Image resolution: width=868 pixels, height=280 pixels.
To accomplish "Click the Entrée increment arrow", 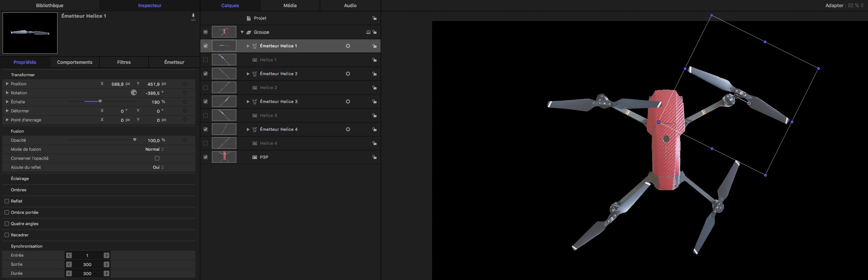I will coord(106,255).
